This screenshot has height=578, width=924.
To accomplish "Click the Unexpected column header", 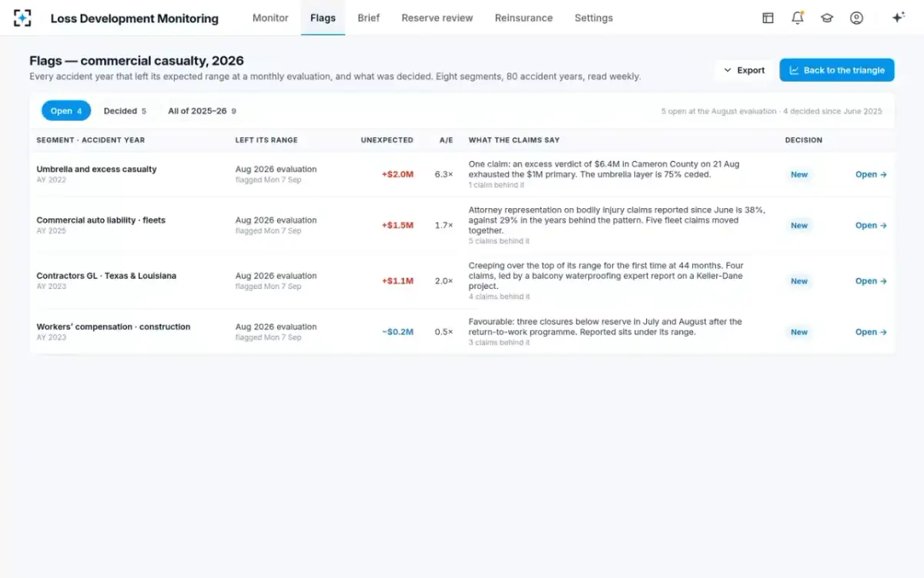I will tap(387, 140).
